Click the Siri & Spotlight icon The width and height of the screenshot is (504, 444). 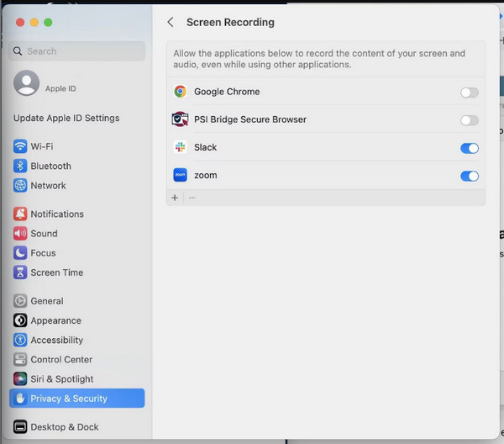tap(20, 379)
